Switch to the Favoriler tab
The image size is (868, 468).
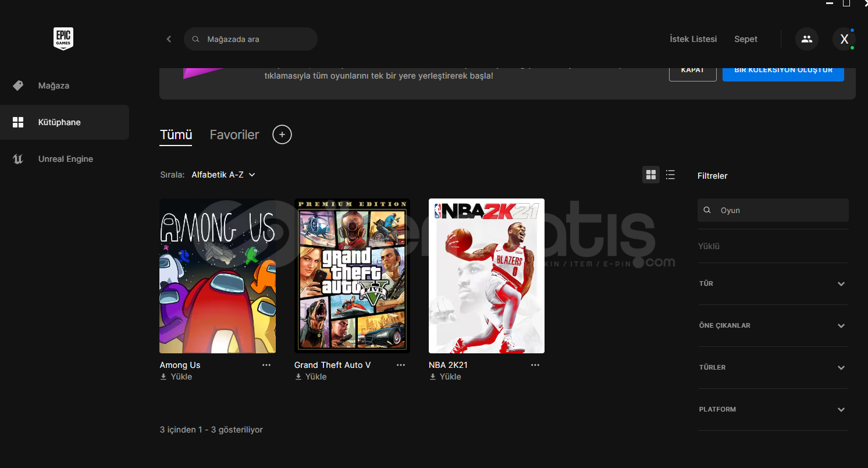234,135
